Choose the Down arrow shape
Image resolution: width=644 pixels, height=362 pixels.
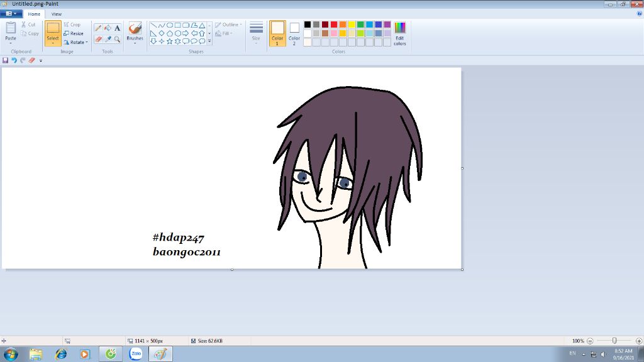tap(153, 41)
